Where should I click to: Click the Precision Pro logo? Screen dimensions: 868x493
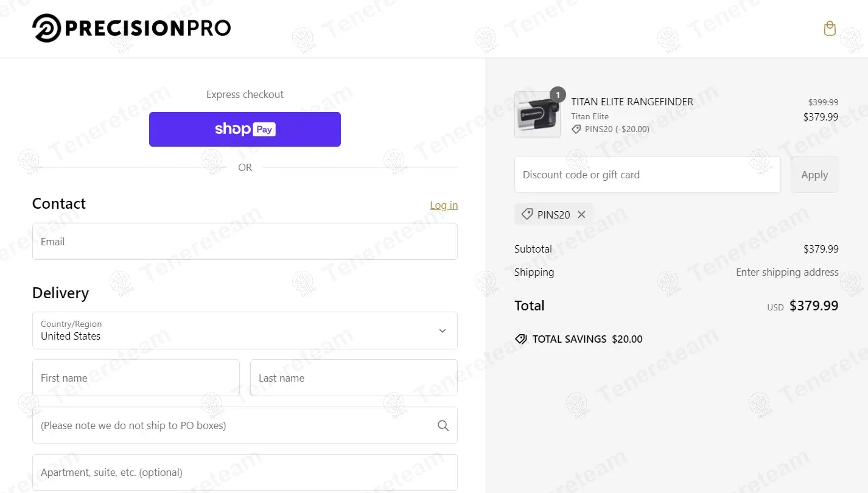(131, 29)
